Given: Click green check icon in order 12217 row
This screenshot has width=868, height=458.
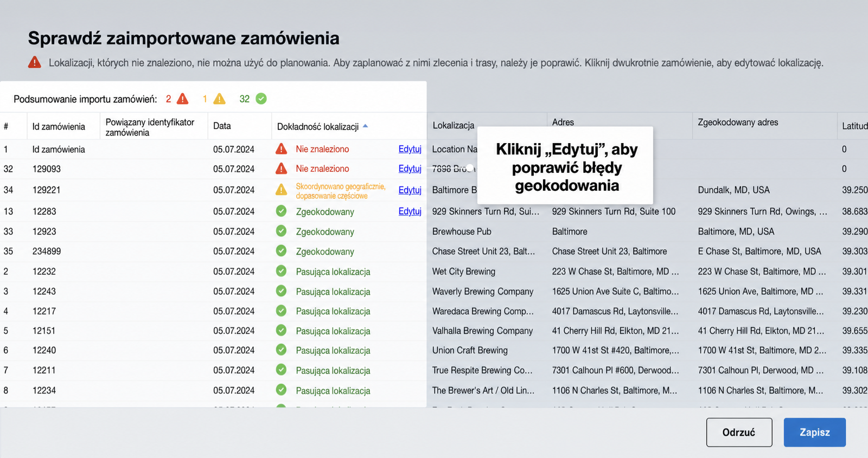Looking at the screenshot, I should pos(281,311).
